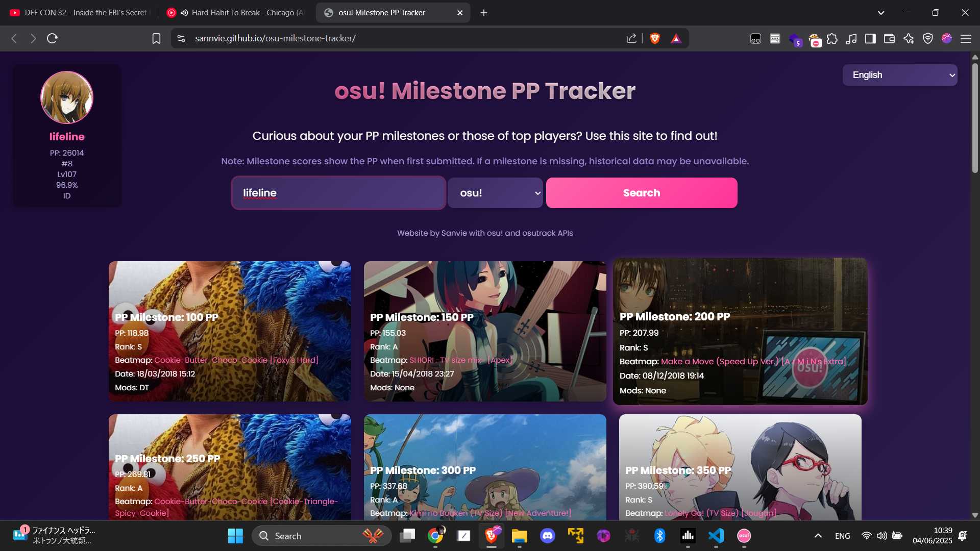Open the volume speaker tray icon
This screenshot has width=980, height=551.
[881, 536]
